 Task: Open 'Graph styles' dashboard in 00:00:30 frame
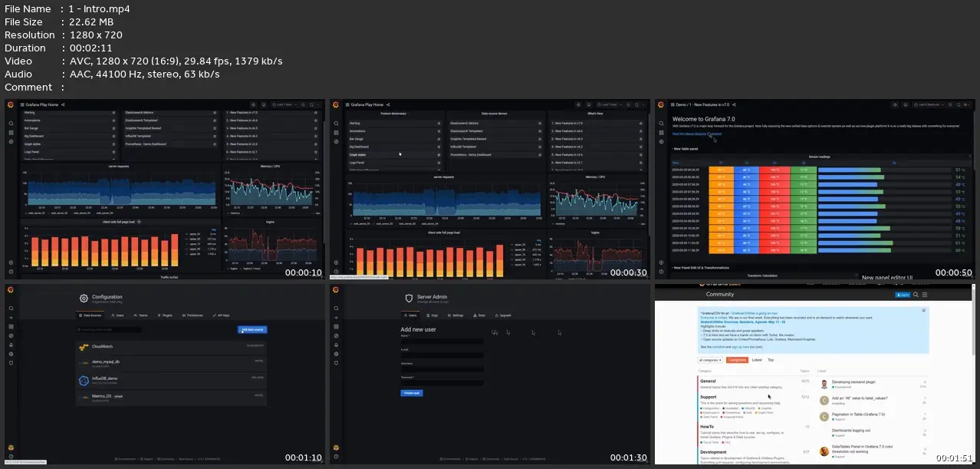pyautogui.click(x=358, y=154)
